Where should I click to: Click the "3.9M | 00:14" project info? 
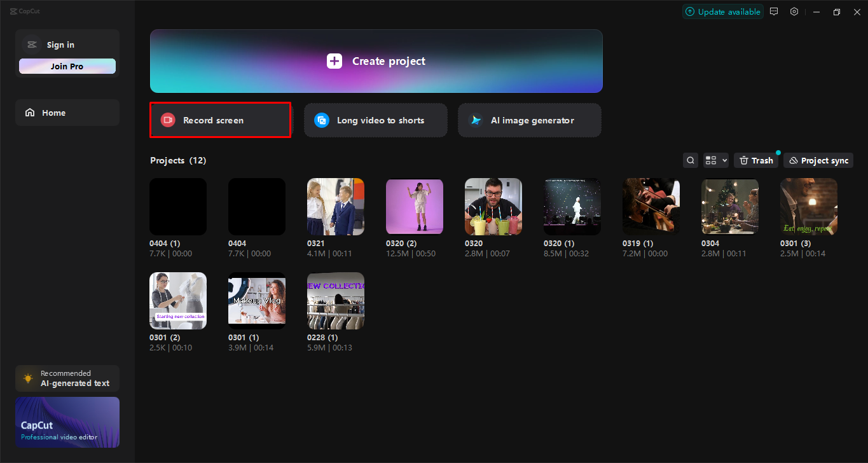click(x=251, y=348)
